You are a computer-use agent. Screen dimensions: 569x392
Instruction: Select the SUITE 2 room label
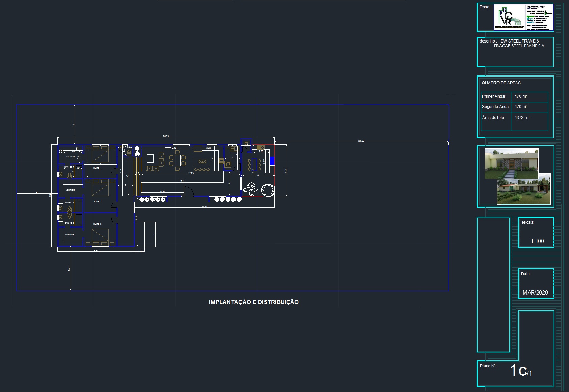tap(97, 201)
